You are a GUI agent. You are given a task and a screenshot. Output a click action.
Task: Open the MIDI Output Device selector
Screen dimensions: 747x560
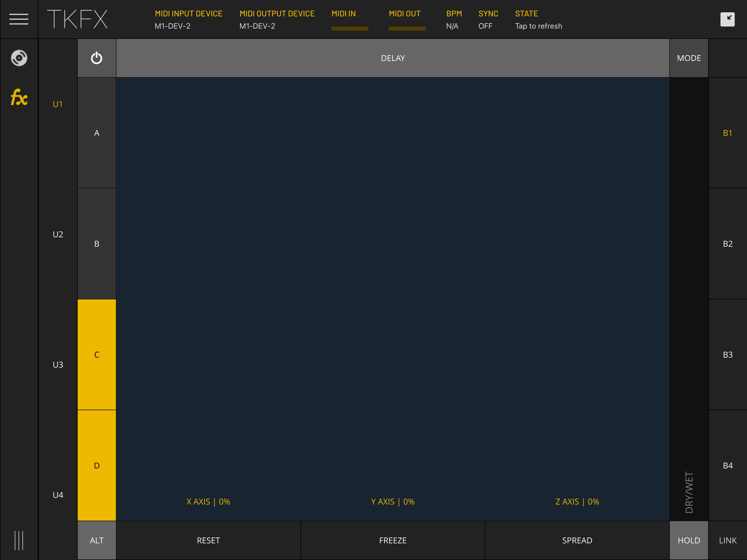tap(277, 20)
